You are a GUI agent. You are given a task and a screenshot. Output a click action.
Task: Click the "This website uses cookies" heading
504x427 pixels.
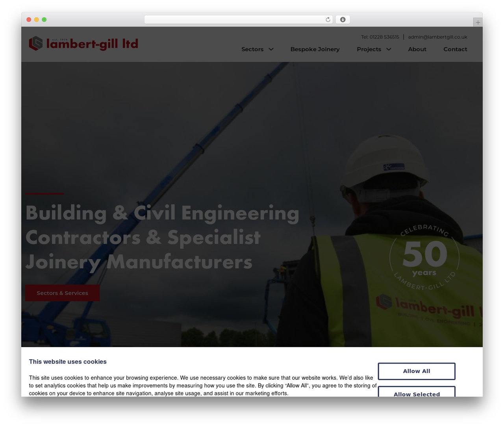68,362
